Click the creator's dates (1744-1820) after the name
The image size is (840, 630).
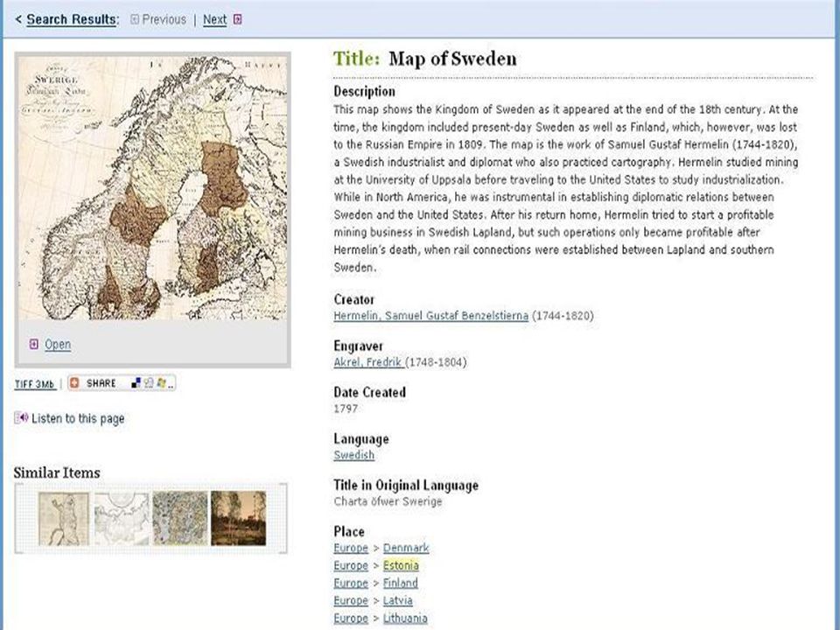563,316
